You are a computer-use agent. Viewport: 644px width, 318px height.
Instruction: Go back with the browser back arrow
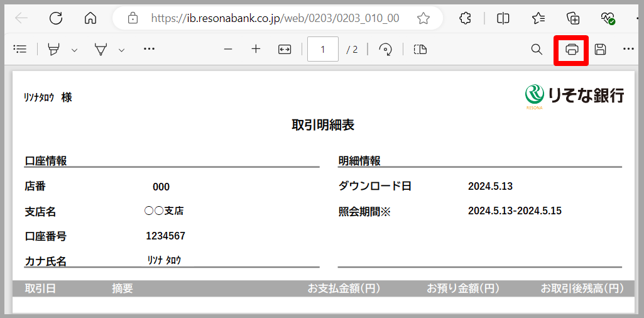(21, 18)
